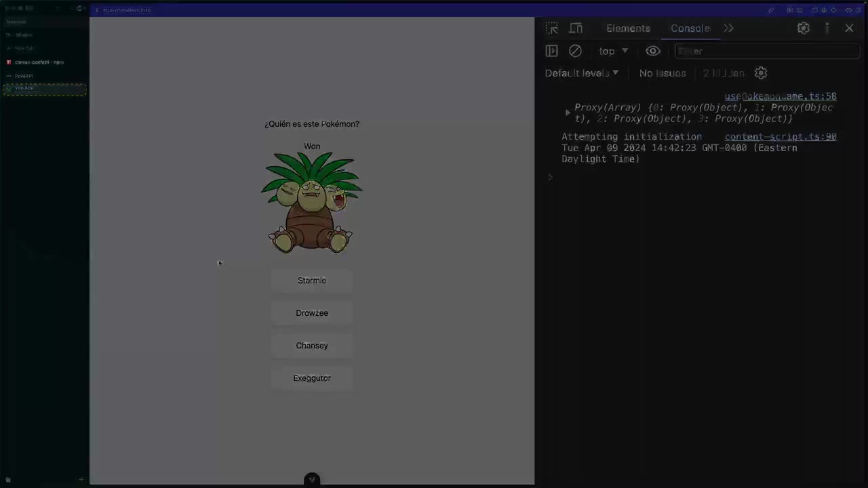The image size is (868, 488).
Task: Show the console sidebar panel icon
Action: tap(552, 51)
